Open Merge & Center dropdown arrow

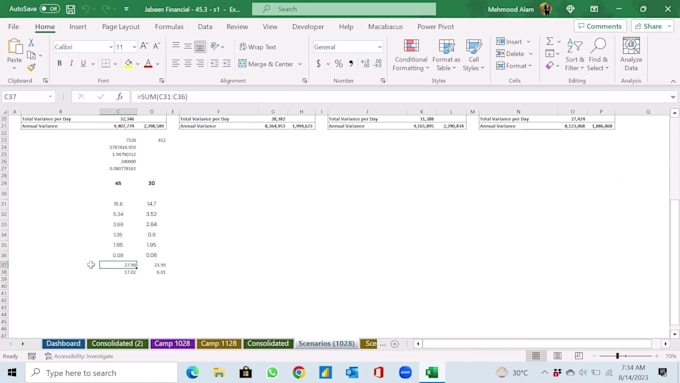[x=300, y=64]
